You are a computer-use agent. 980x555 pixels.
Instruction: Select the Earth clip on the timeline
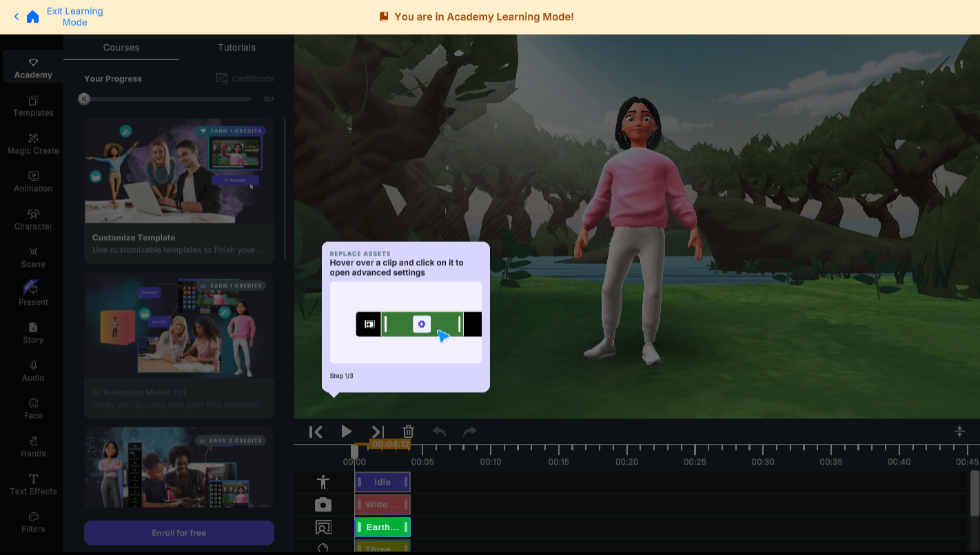point(382,527)
